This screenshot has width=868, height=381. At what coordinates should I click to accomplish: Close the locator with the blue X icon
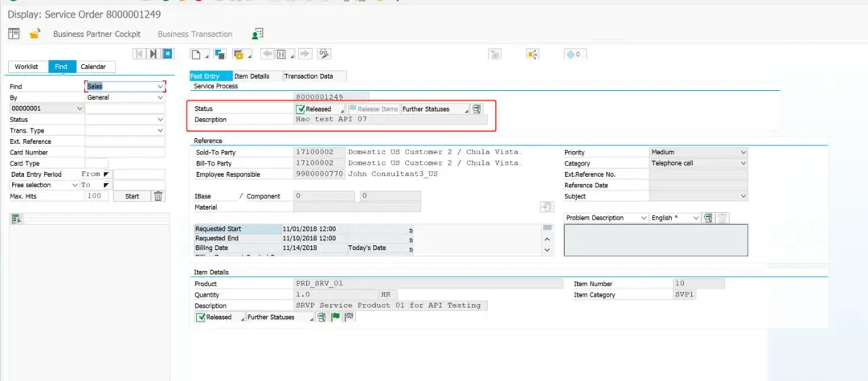pyautogui.click(x=168, y=54)
